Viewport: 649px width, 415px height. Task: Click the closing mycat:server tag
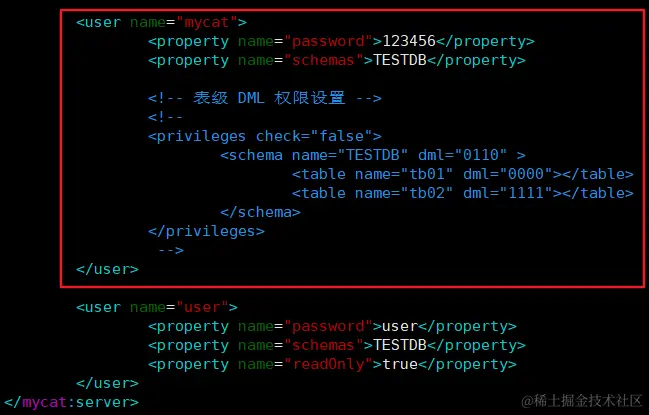pyautogui.click(x=71, y=403)
